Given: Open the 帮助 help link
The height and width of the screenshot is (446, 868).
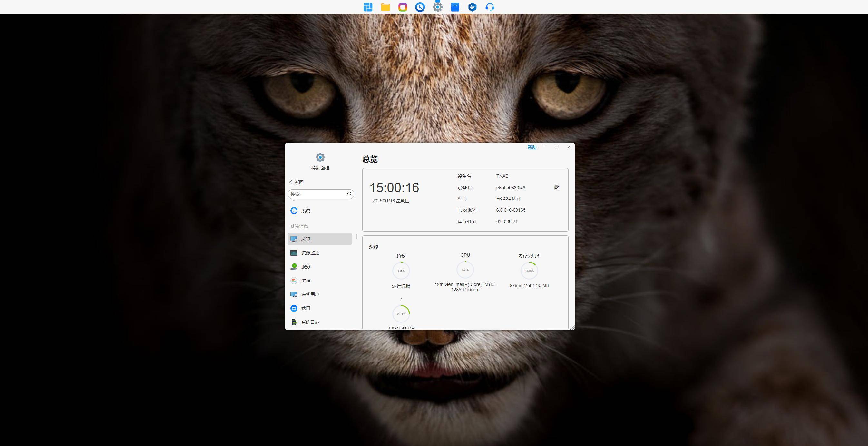Looking at the screenshot, I should 532,147.
